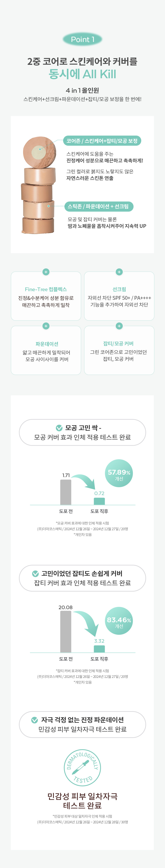Toggle the checkmark beside 고민이었던 잡티도 손쉽게 커버
The image size is (165, 868).
pyautogui.click(x=35, y=573)
